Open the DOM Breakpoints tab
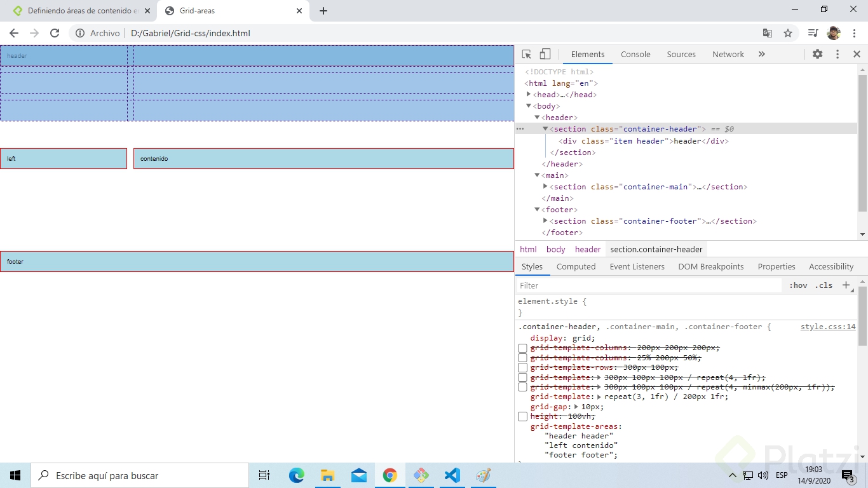Screen dimensions: 868x488 point(711,266)
